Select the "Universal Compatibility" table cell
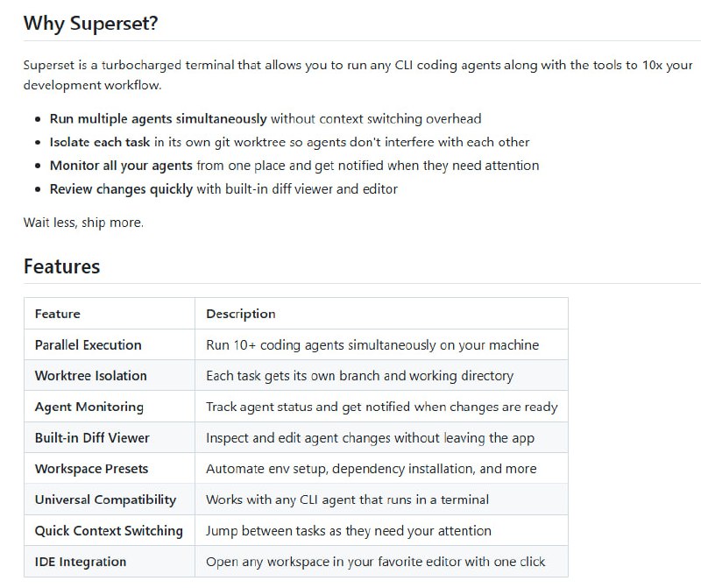The width and height of the screenshot is (701, 588). tap(106, 499)
